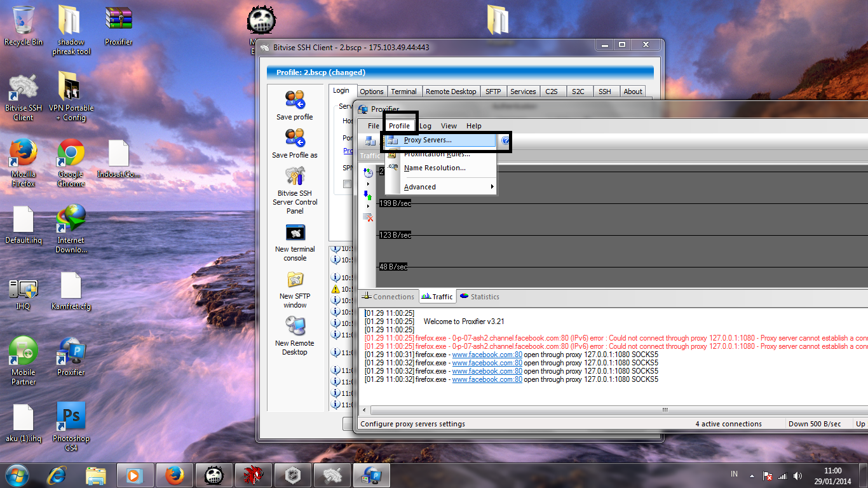Switch to the Connections tab in Proxifier

(388, 297)
